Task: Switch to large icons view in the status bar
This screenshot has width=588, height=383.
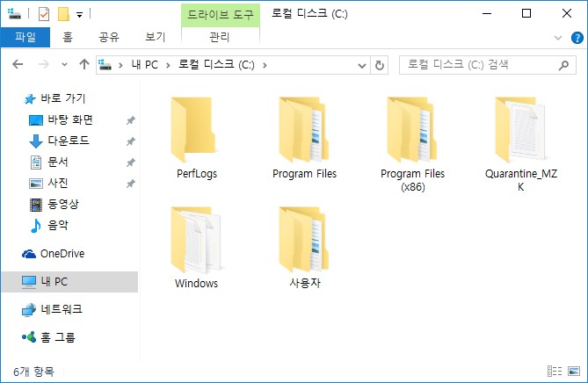Action: pyautogui.click(x=574, y=371)
